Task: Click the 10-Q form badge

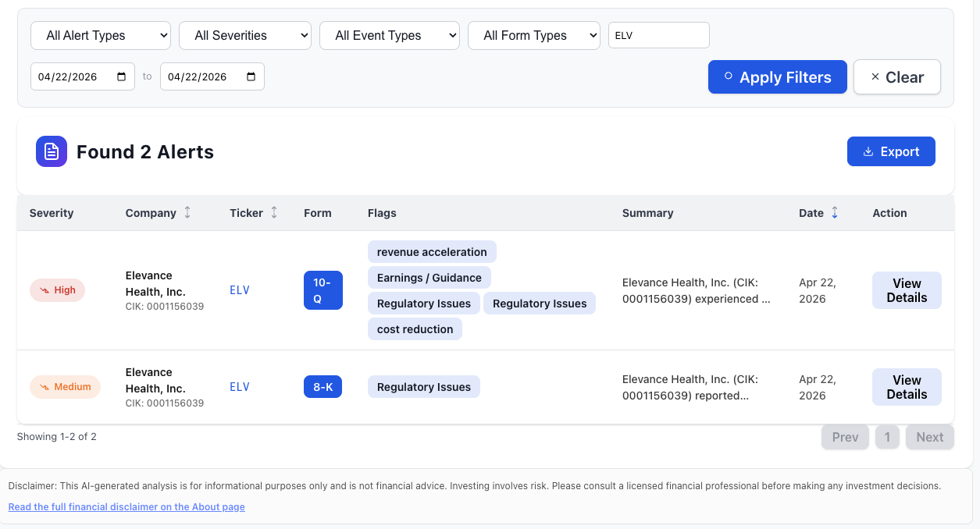Action: (x=323, y=289)
